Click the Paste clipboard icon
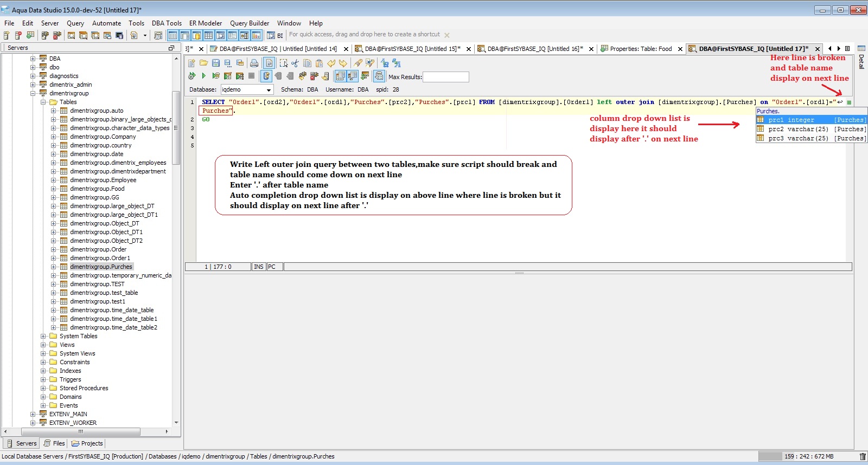 pyautogui.click(x=319, y=63)
